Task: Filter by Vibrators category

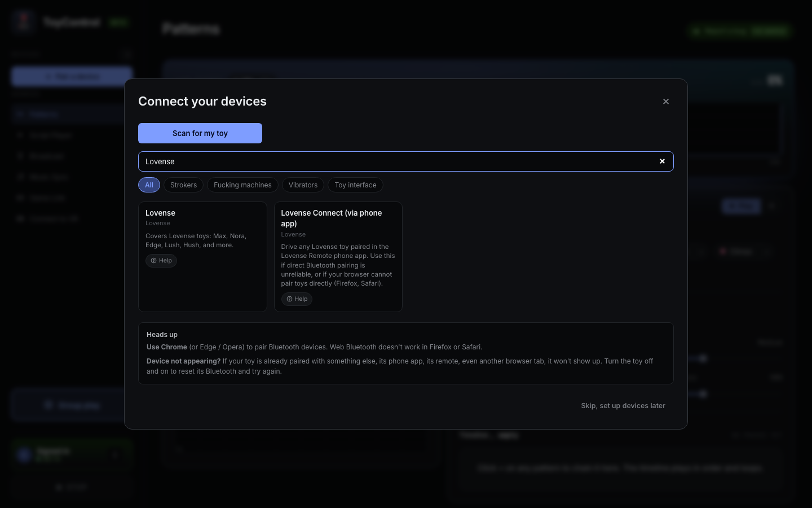Action: click(x=303, y=185)
